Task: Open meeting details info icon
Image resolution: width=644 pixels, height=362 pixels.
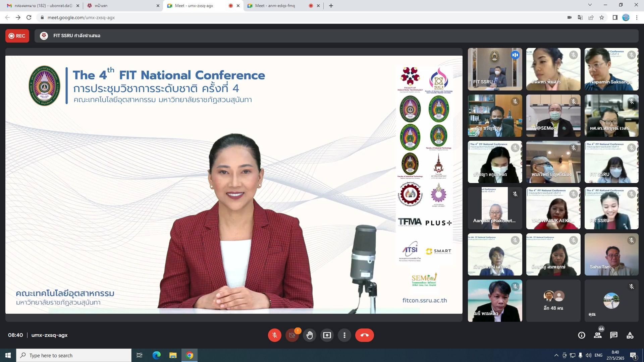Action: click(x=582, y=335)
